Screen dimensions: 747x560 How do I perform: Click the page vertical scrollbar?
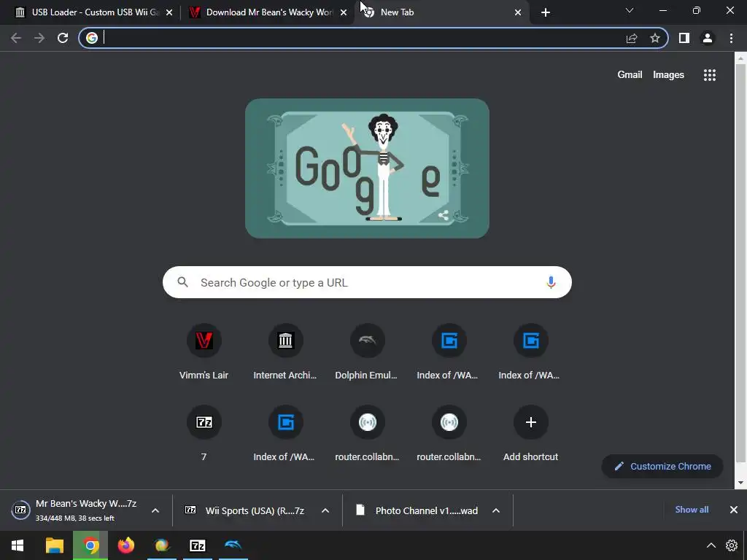coord(740,262)
